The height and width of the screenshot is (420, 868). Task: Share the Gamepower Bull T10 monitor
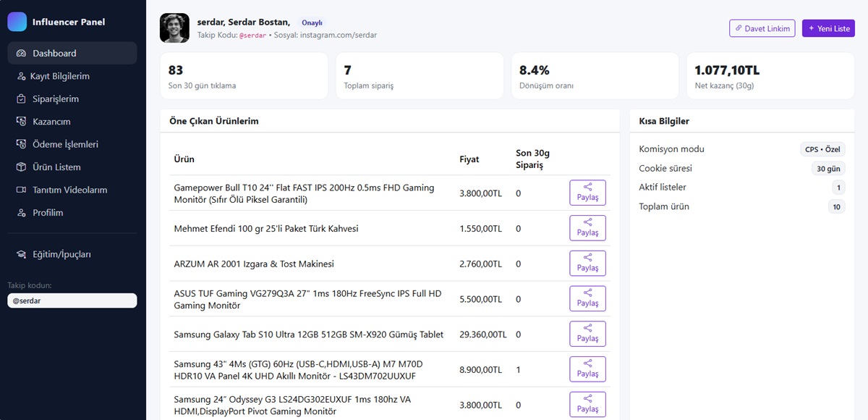point(587,193)
